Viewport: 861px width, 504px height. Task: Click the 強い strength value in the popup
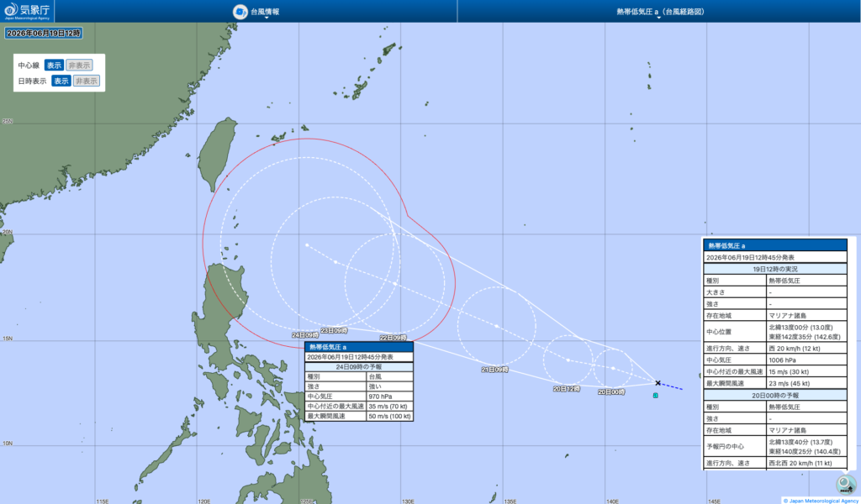click(x=389, y=386)
